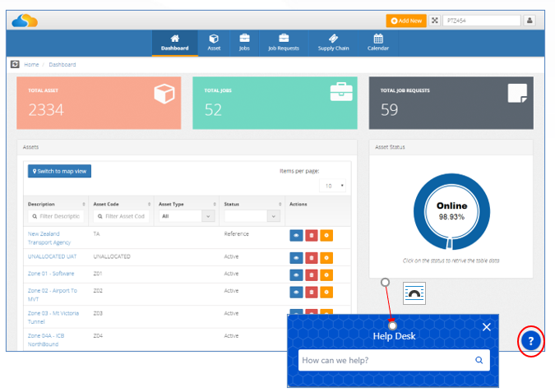
Task: Click the refresh icon beside Home breadcrumb
Action: pos(15,64)
